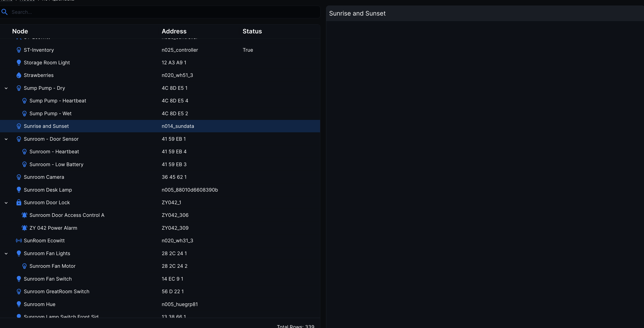Open the ST-Inventory node row
This screenshot has height=328, width=644.
pos(39,50)
